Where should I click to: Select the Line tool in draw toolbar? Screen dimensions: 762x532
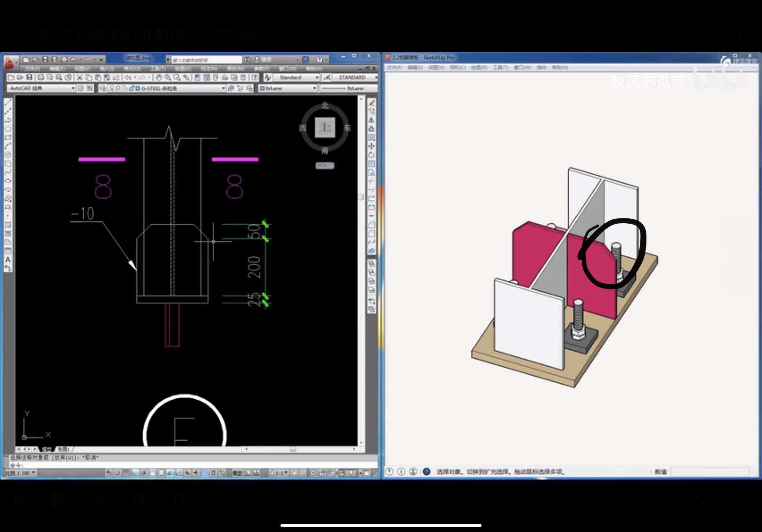pyautogui.click(x=8, y=102)
